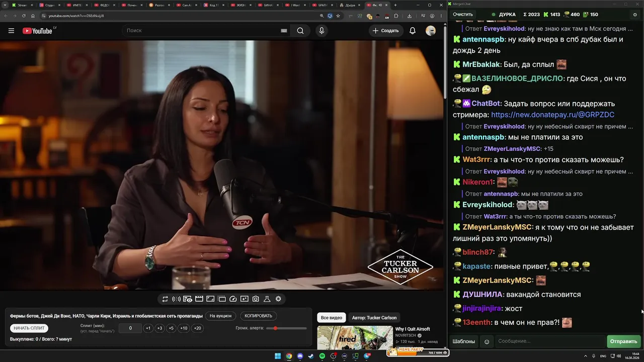The width and height of the screenshot is (644, 362).
Task: Add 20 minutes with the +20 button
Action: click(197, 328)
